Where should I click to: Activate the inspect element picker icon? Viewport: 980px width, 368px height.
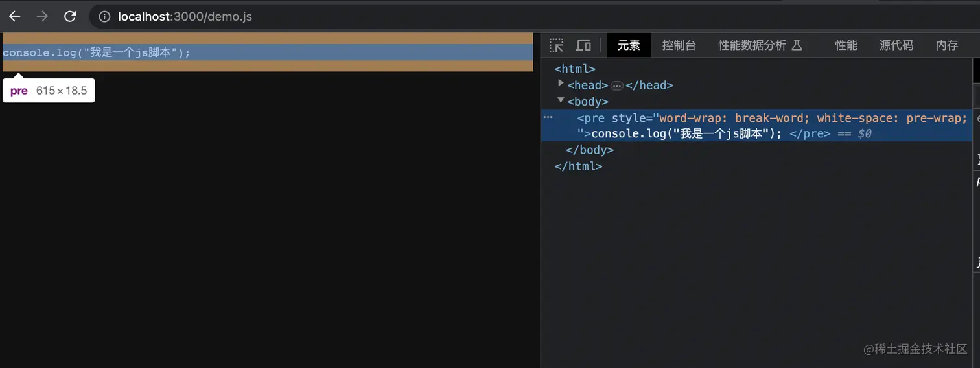(557, 45)
